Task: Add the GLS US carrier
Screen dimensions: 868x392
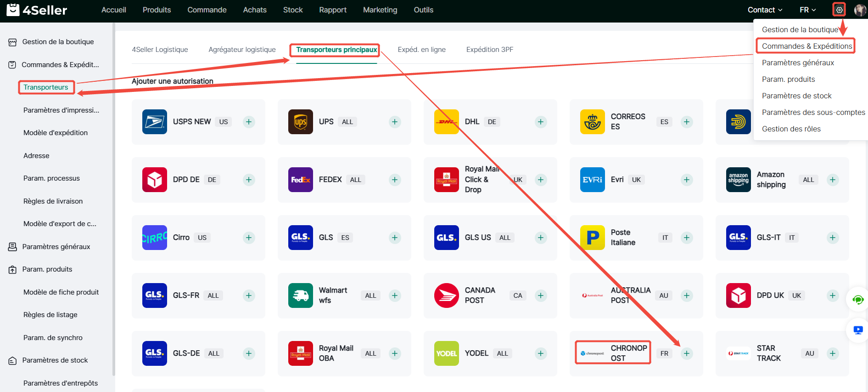Action: (541, 238)
